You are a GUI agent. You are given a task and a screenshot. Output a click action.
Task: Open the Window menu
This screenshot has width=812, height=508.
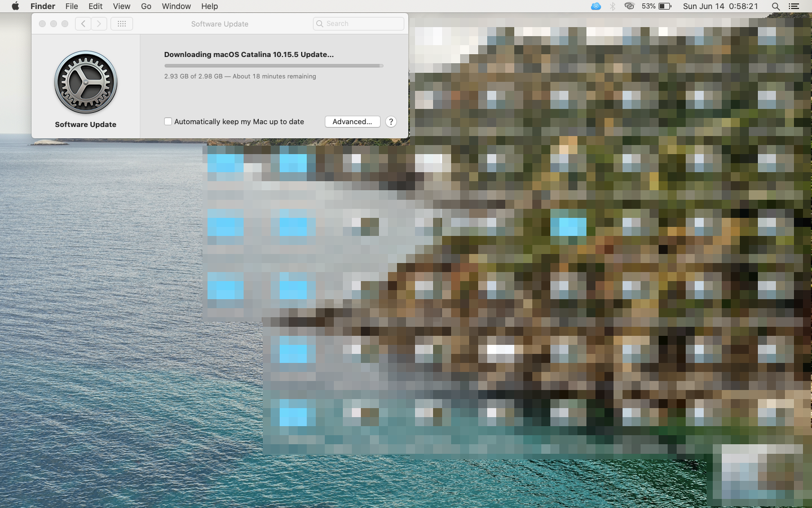tap(176, 6)
